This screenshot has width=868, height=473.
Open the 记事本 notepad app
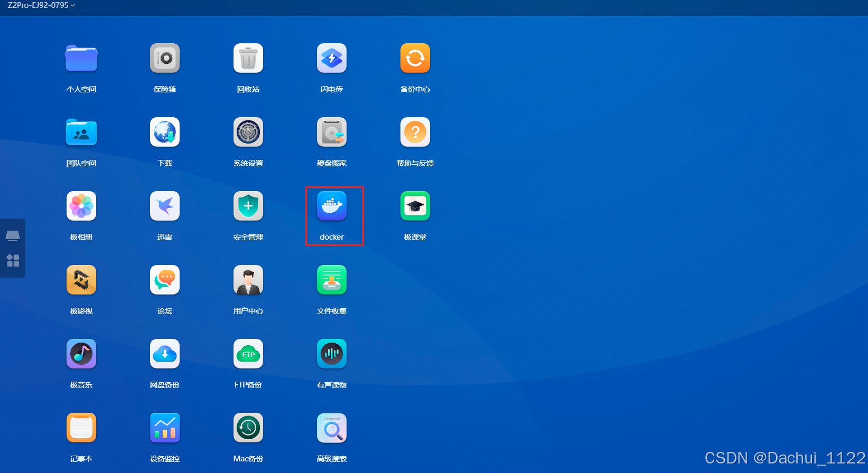[81, 428]
